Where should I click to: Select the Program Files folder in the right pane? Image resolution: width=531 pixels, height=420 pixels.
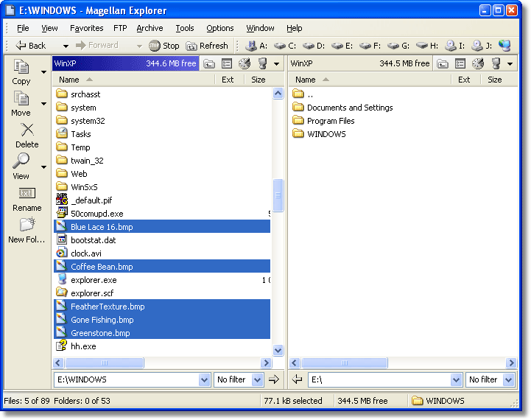click(x=331, y=121)
